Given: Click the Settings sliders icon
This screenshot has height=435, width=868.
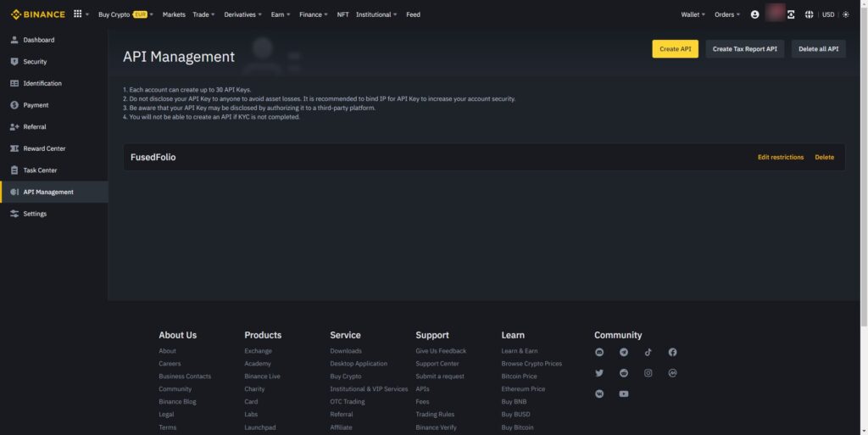Looking at the screenshot, I should 14,214.
